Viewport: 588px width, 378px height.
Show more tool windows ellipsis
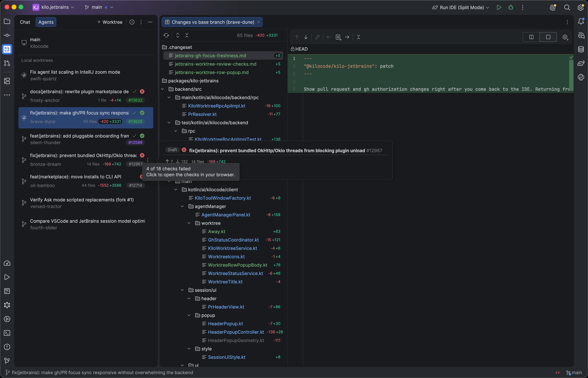pyautogui.click(x=7, y=95)
